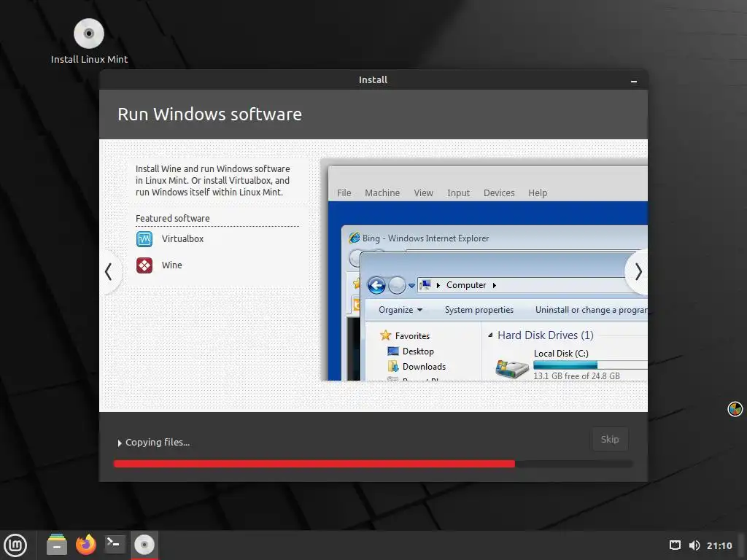
Task: Click the Virtualbox icon in Featured software
Action: click(x=144, y=238)
